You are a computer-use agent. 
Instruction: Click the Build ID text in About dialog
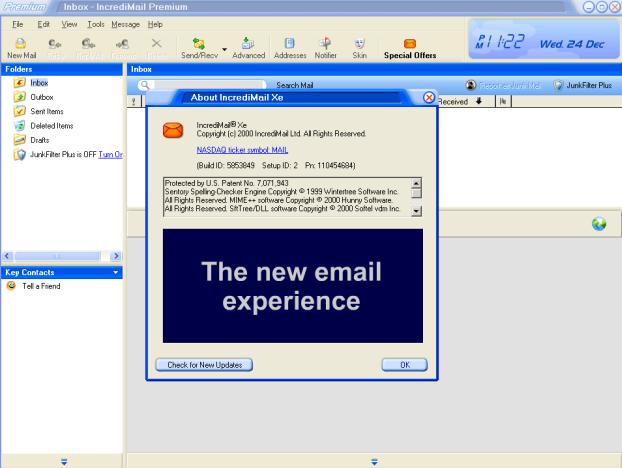pos(226,165)
